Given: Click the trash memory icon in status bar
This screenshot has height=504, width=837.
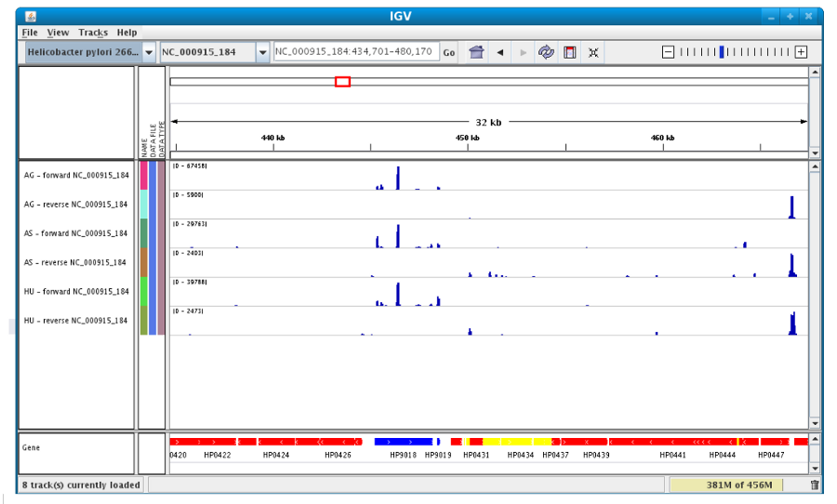Looking at the screenshot, I should click(x=815, y=484).
